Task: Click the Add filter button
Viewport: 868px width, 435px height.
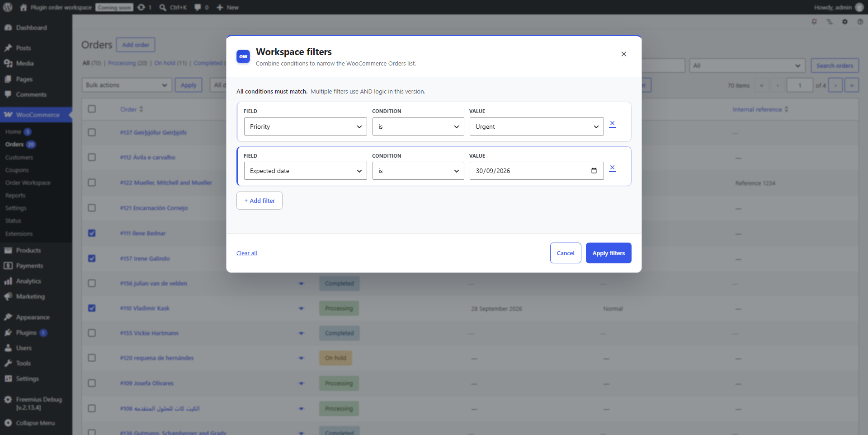Action: (x=259, y=201)
